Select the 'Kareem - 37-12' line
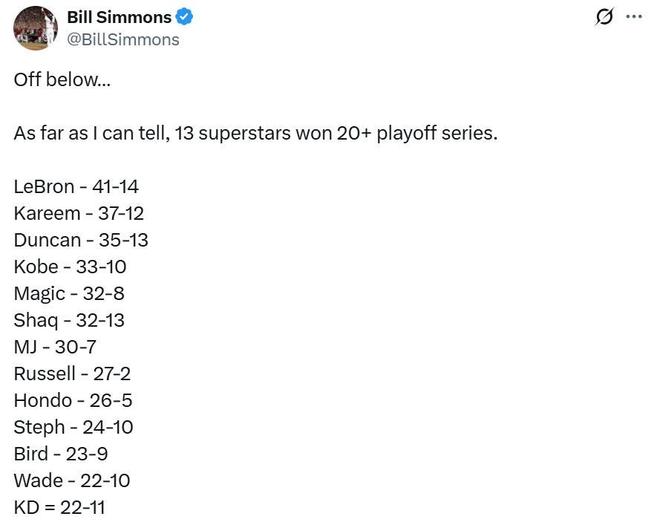The width and height of the screenshot is (660, 525). pyautogui.click(x=79, y=213)
